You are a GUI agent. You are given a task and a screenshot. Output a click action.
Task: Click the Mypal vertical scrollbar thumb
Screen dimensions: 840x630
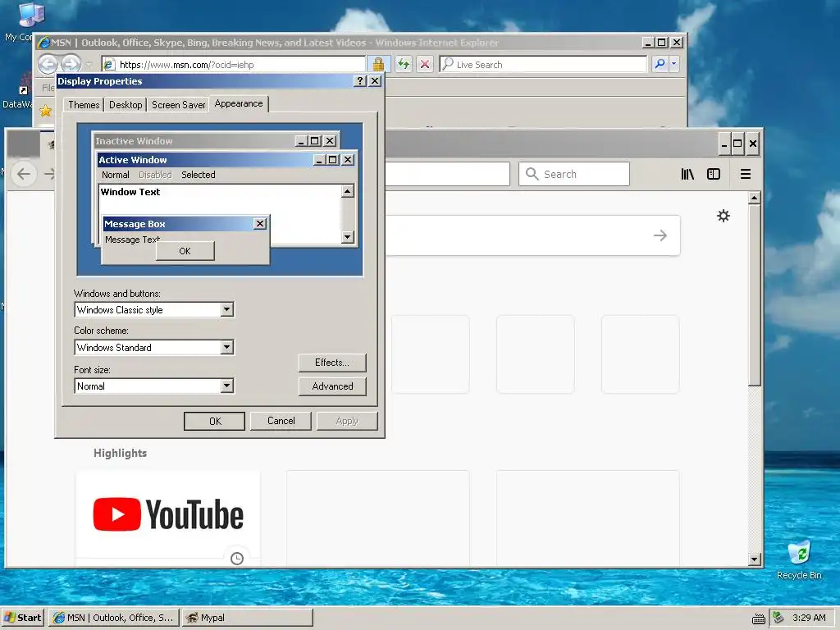[755, 295]
